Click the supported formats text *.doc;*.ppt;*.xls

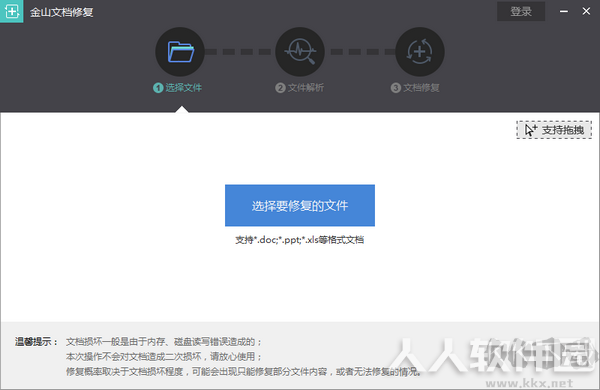[300, 240]
